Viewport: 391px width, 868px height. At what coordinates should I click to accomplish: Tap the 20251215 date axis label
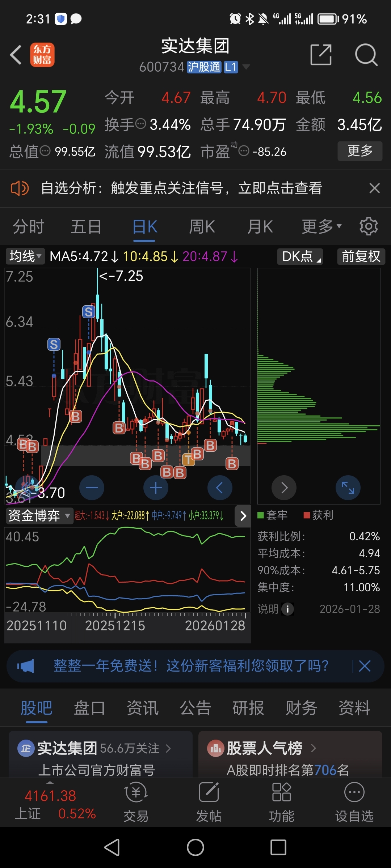click(115, 625)
